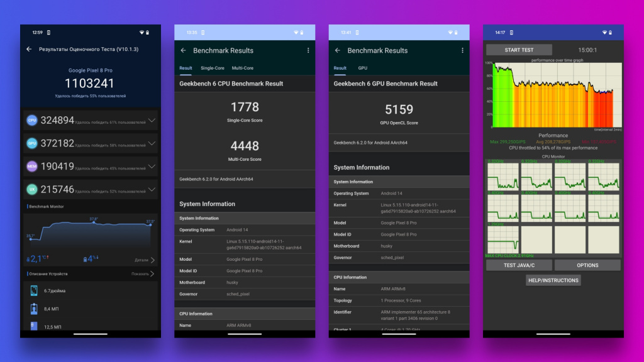Expand the CPU score 324894 row
The height and width of the screenshot is (362, 644).
pyautogui.click(x=152, y=120)
